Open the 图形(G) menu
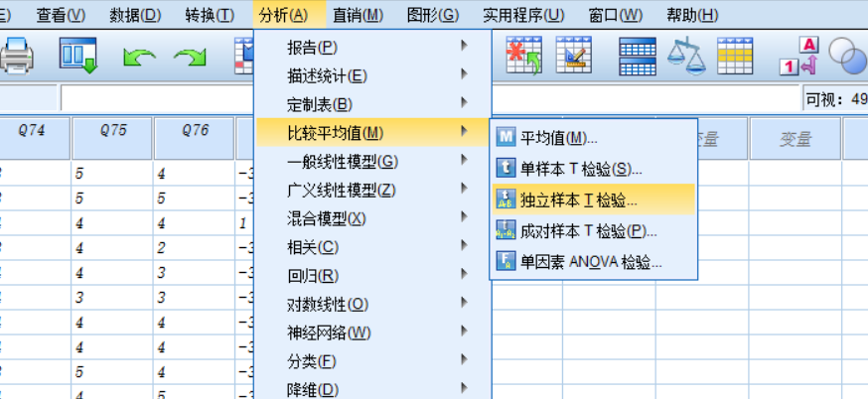The height and width of the screenshot is (399, 868). click(x=433, y=15)
